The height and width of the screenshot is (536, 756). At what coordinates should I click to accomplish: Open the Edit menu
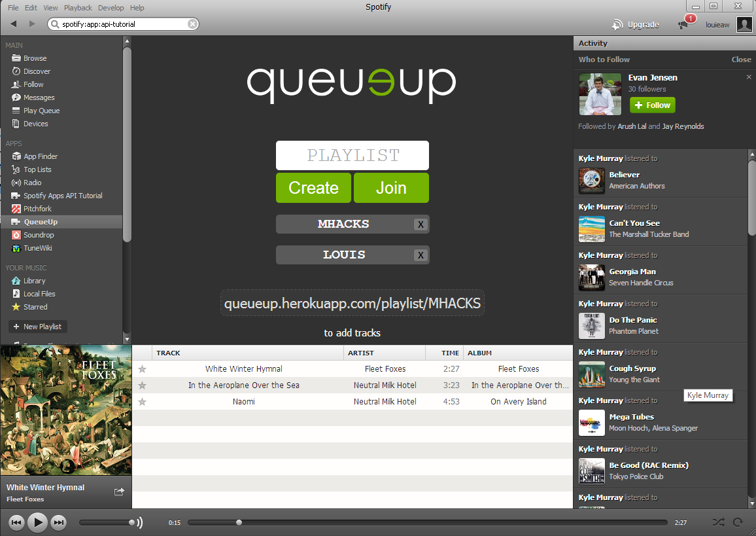tap(31, 8)
